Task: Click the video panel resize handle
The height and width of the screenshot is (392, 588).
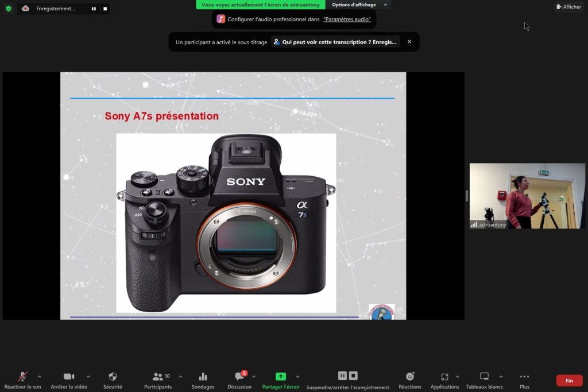Action: pos(467,196)
